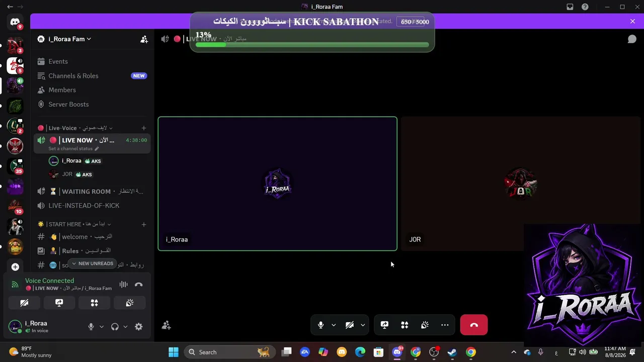
Task: Open Discord direct messages home icon
Action: point(15,22)
